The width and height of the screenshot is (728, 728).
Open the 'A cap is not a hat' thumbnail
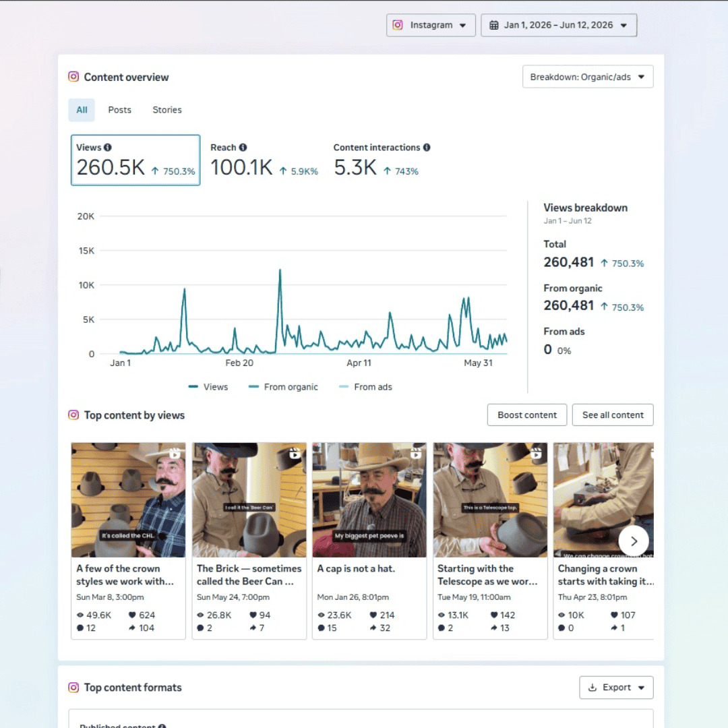tap(369, 500)
